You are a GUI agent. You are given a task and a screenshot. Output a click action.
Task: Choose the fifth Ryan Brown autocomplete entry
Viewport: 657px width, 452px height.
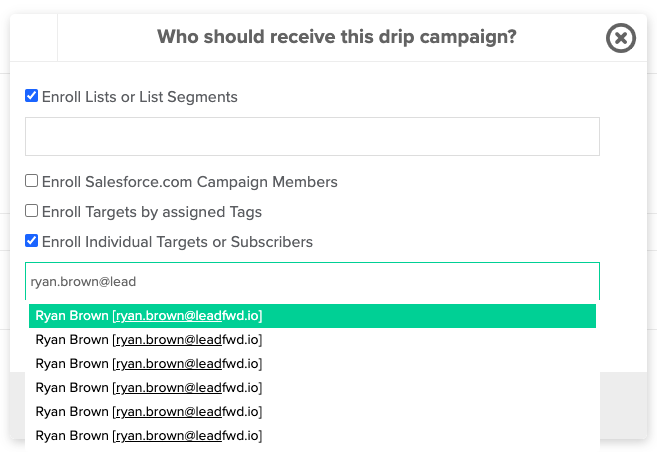pyautogui.click(x=312, y=412)
